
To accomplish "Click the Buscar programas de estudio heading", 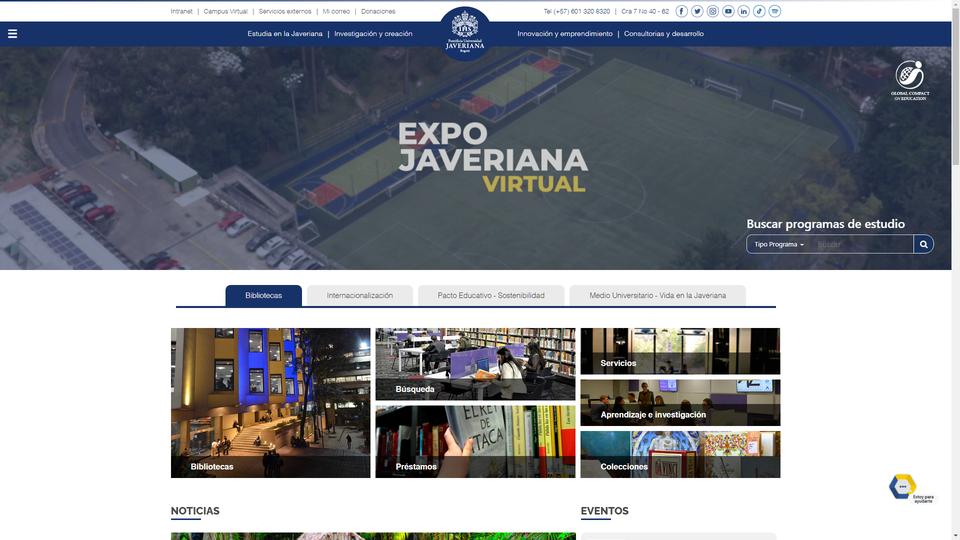I will click(x=825, y=223).
